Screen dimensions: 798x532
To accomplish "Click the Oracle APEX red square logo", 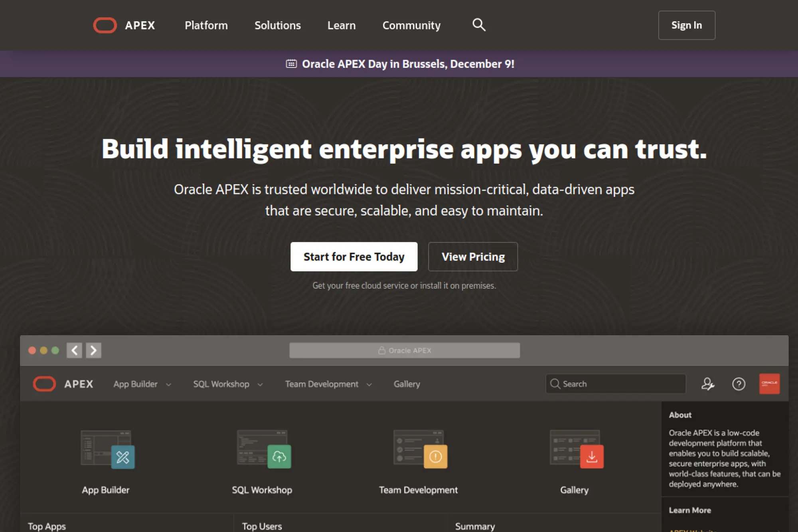I will pyautogui.click(x=770, y=384).
